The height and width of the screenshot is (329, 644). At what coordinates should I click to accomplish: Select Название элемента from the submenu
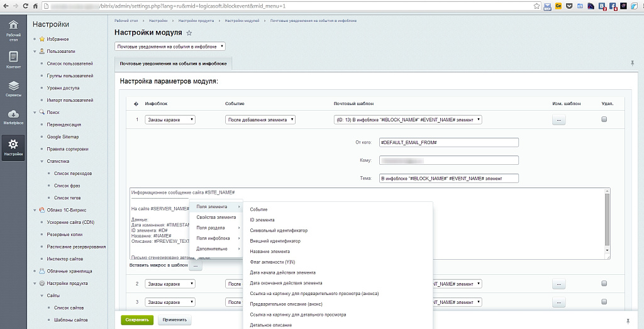pos(270,252)
